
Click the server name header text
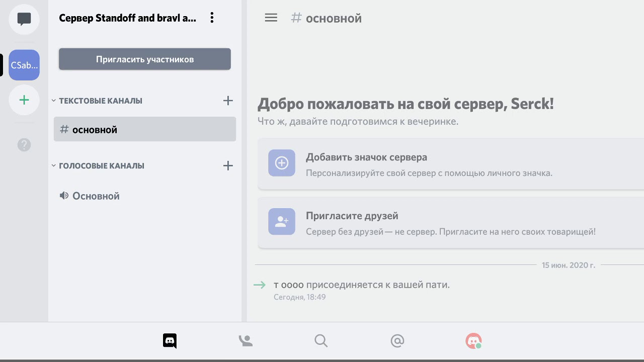(128, 18)
